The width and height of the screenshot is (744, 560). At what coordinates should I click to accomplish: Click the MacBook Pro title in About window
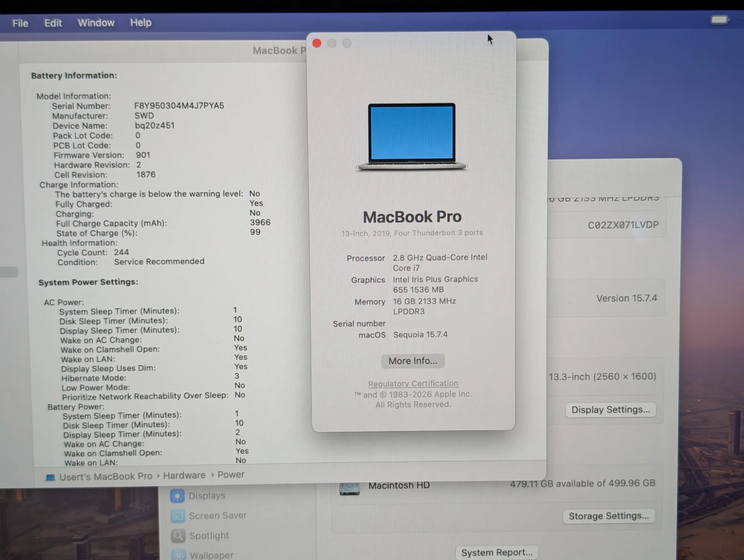412,217
